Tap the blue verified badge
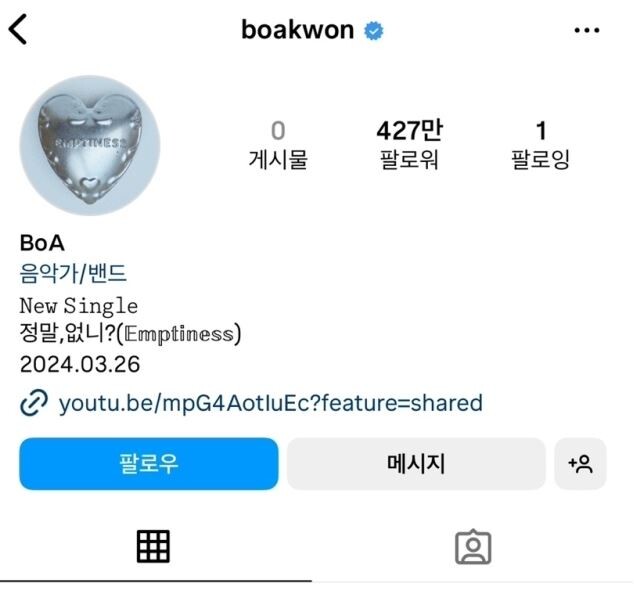 (374, 31)
